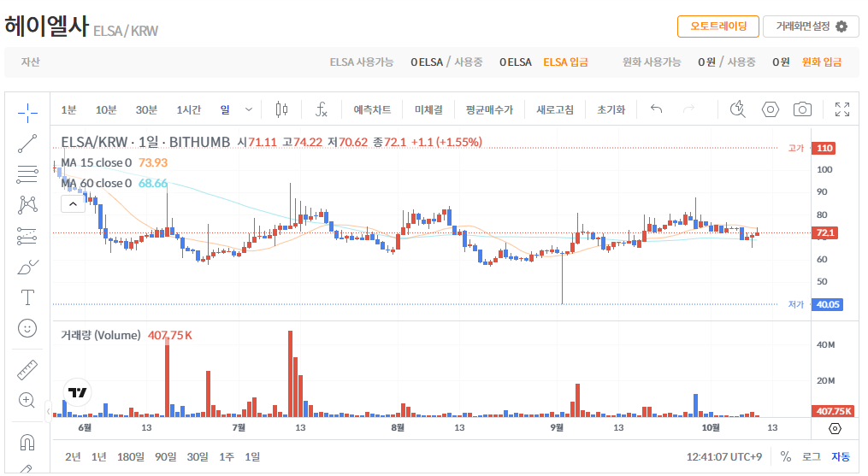
Task: Select the 일 daily interval
Action: tap(225, 109)
